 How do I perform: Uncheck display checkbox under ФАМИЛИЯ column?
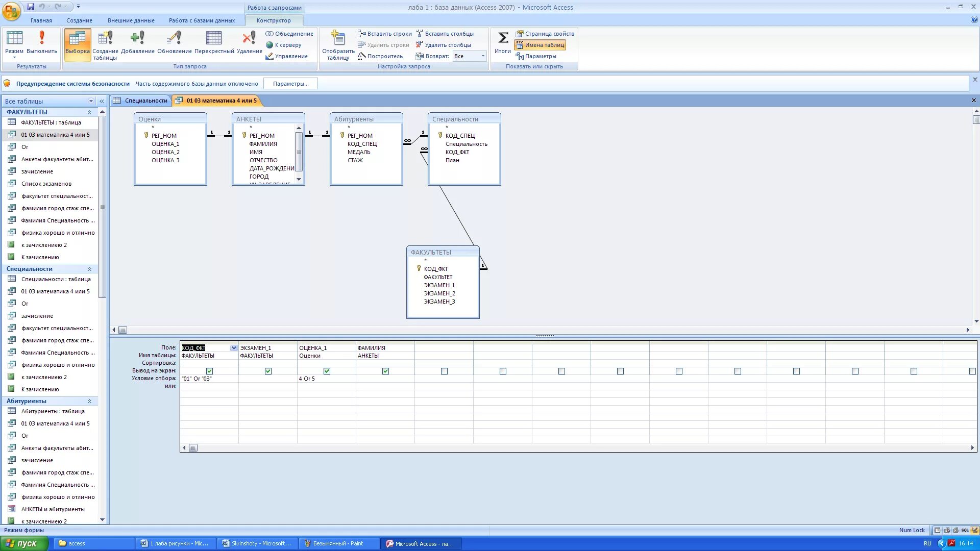click(385, 371)
